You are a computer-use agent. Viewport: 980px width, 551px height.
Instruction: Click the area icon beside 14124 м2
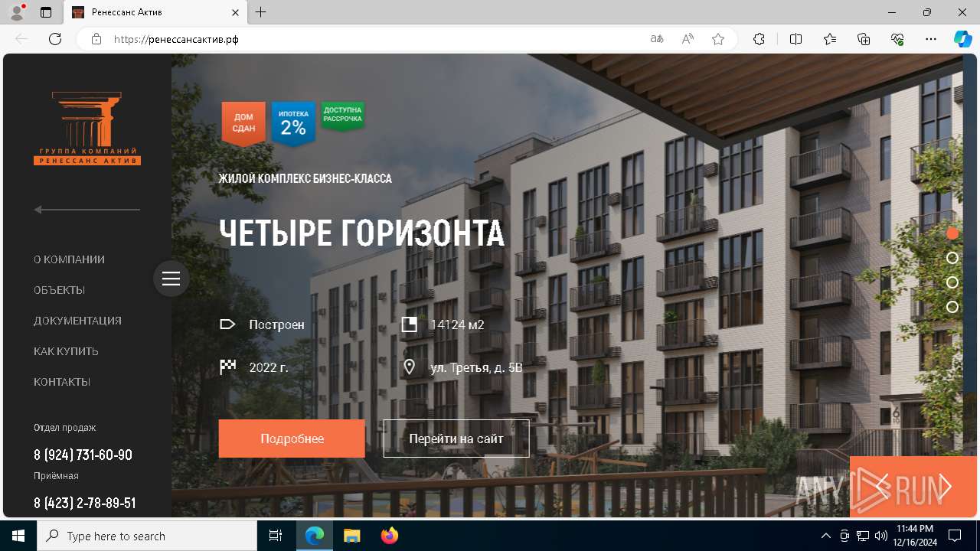coord(410,324)
